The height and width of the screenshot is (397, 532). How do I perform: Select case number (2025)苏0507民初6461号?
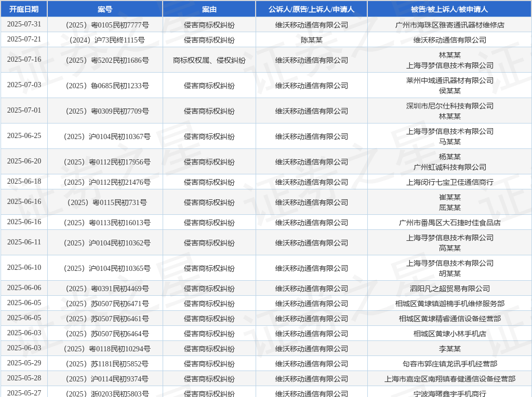[x=107, y=319]
